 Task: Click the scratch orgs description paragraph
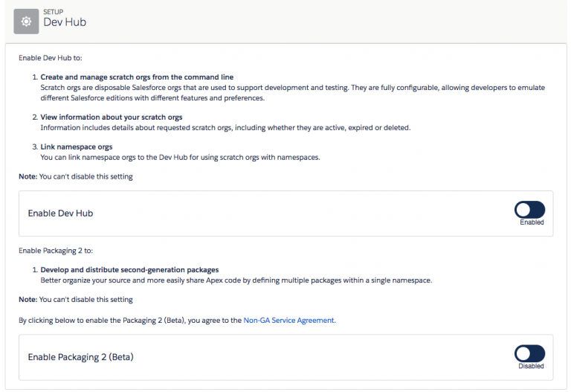click(293, 93)
